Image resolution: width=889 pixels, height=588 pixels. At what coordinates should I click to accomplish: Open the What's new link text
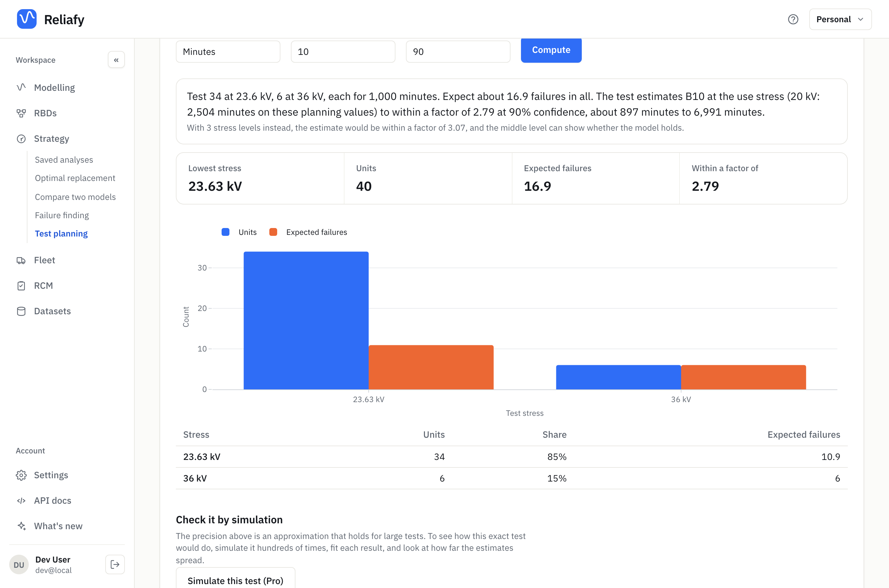58,526
